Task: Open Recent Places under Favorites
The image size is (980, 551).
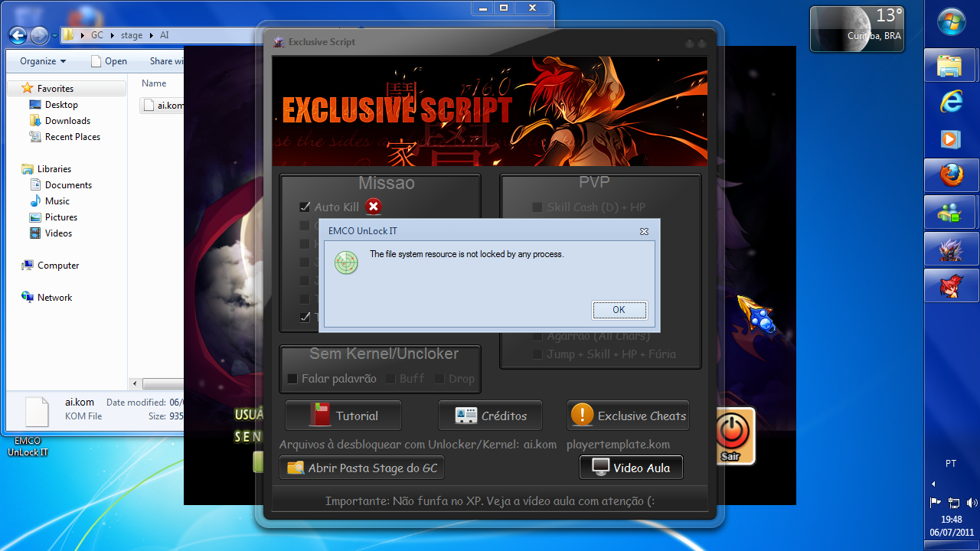Action: (73, 137)
